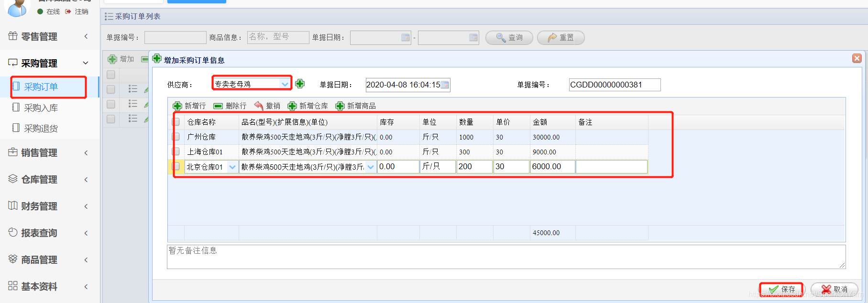Click 新增商品 add product button

(356, 106)
